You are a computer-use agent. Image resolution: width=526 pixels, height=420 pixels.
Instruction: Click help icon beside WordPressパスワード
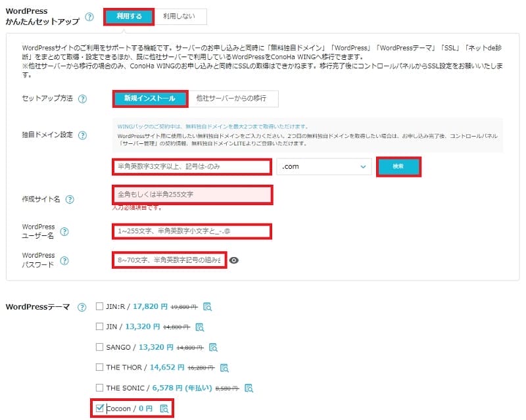click(65, 261)
